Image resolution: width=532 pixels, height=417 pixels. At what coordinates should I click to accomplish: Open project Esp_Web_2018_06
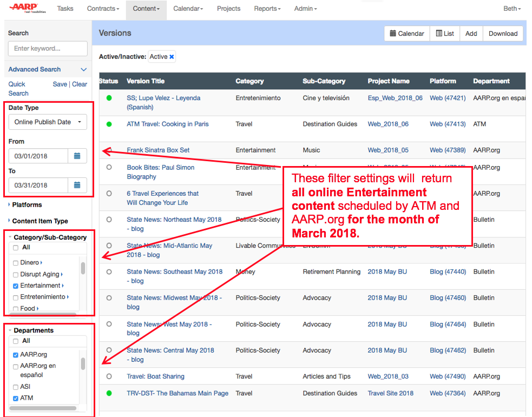(395, 98)
